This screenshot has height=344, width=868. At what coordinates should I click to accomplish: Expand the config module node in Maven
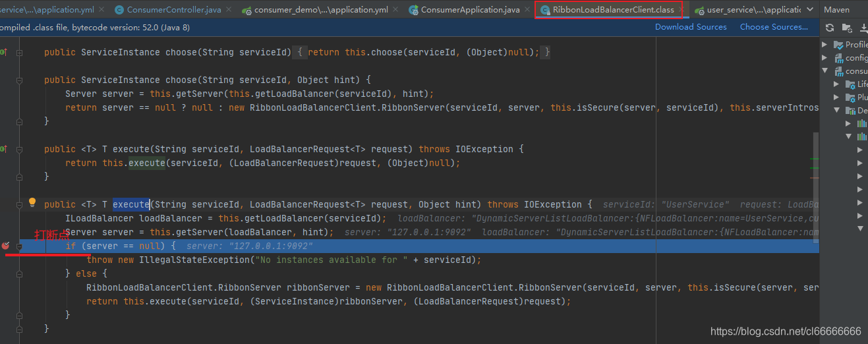point(825,57)
